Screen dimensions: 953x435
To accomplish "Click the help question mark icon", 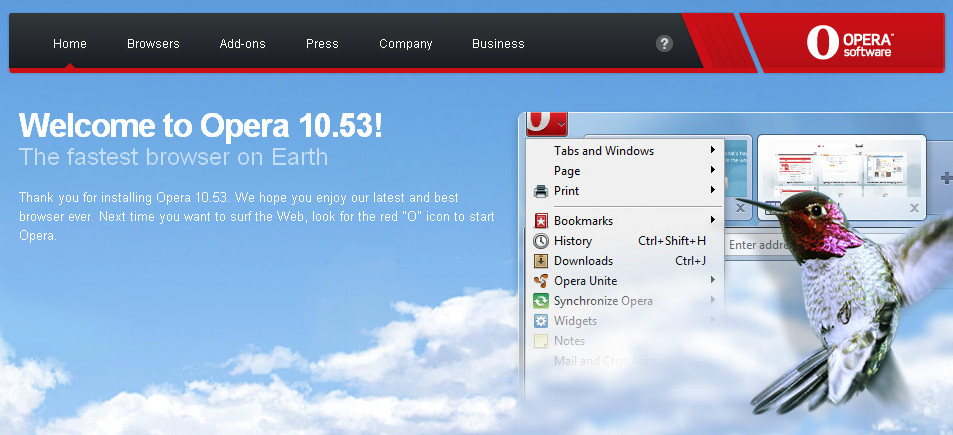I will 664,44.
